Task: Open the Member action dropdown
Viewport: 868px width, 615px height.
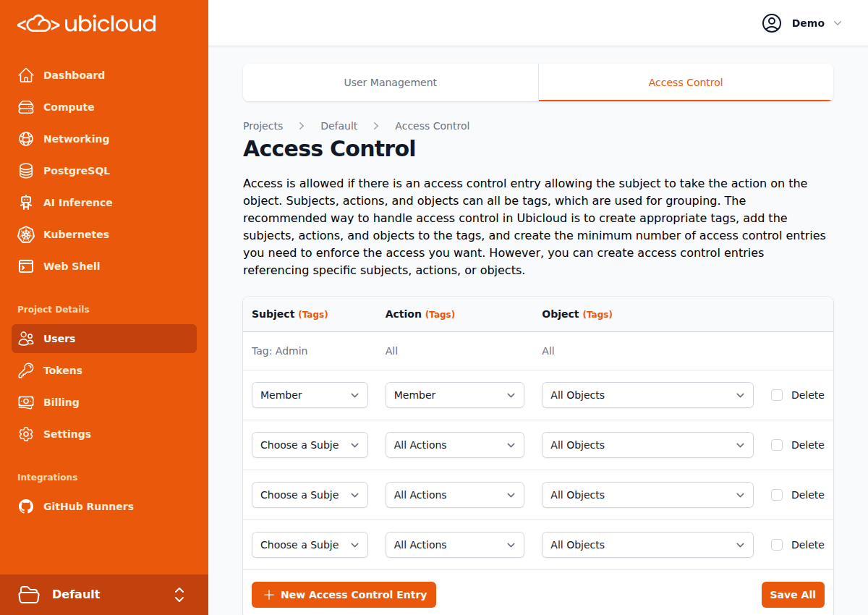Action: pyautogui.click(x=455, y=395)
